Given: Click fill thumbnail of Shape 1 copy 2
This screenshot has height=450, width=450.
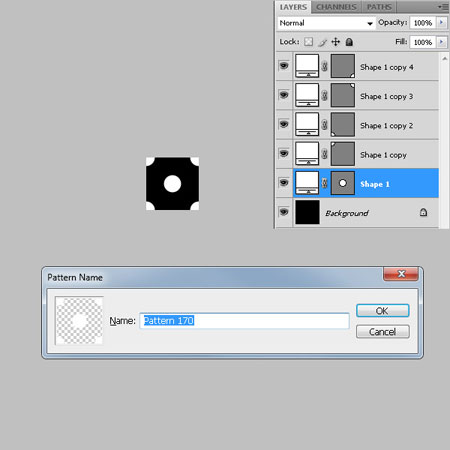Looking at the screenshot, I should (x=307, y=125).
